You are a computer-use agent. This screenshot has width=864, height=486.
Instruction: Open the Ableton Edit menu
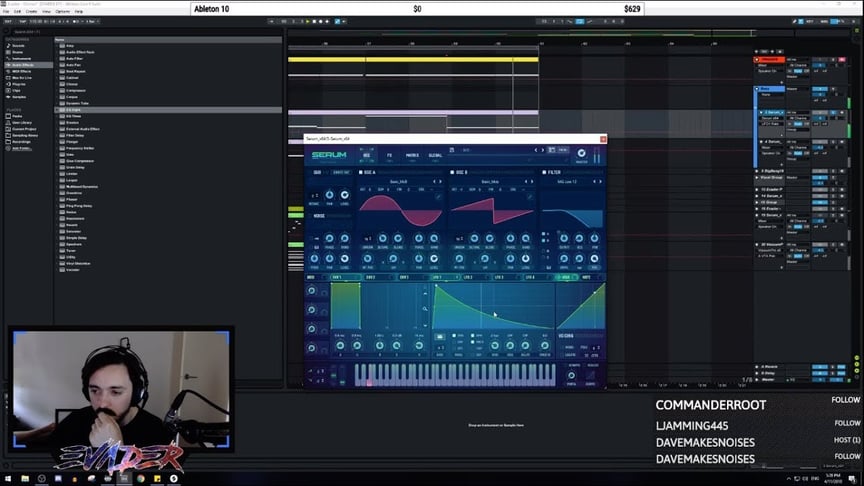pyautogui.click(x=17, y=11)
